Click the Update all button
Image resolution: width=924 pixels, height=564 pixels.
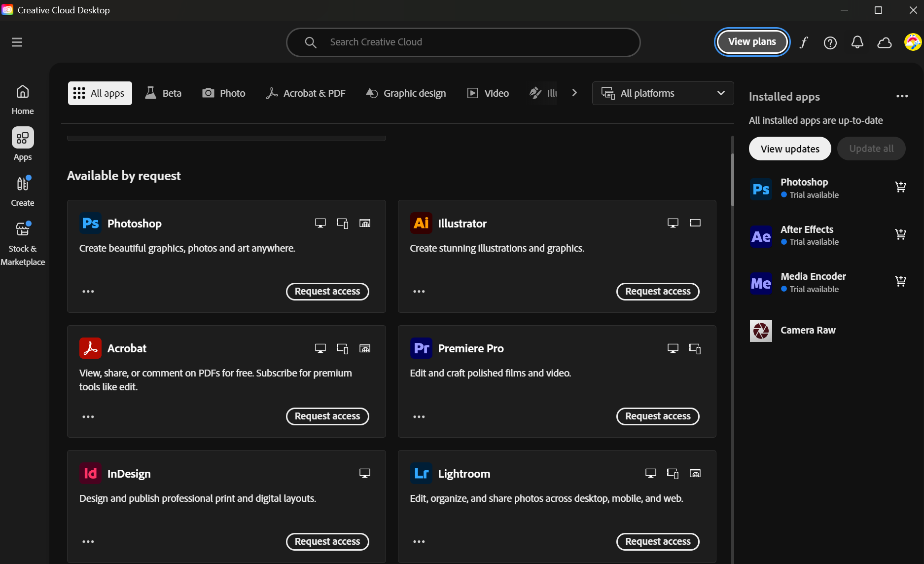(x=871, y=149)
